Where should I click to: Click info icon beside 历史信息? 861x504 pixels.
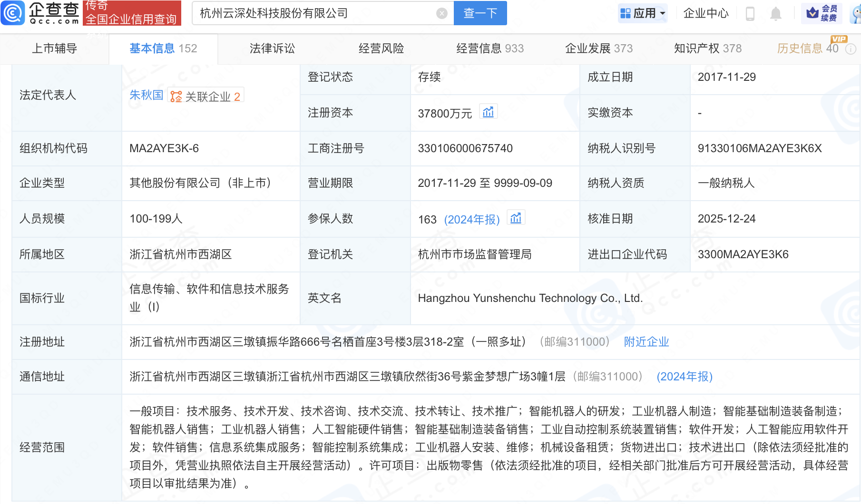(x=851, y=49)
